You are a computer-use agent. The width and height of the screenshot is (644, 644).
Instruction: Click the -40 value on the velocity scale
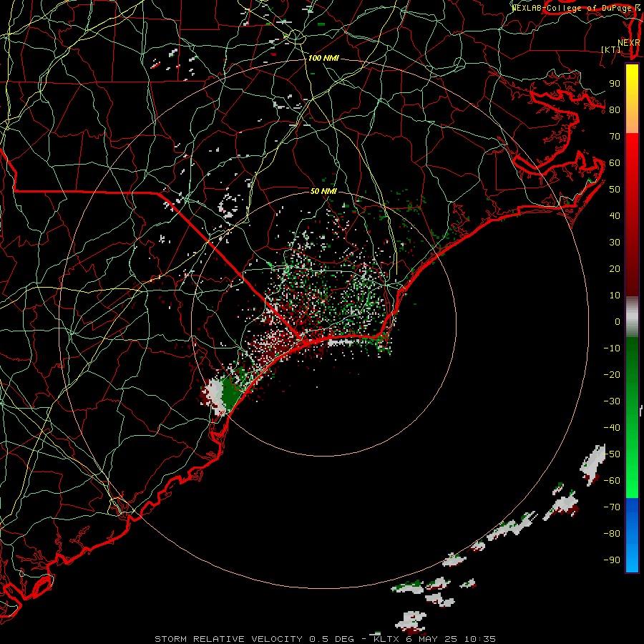[612, 428]
